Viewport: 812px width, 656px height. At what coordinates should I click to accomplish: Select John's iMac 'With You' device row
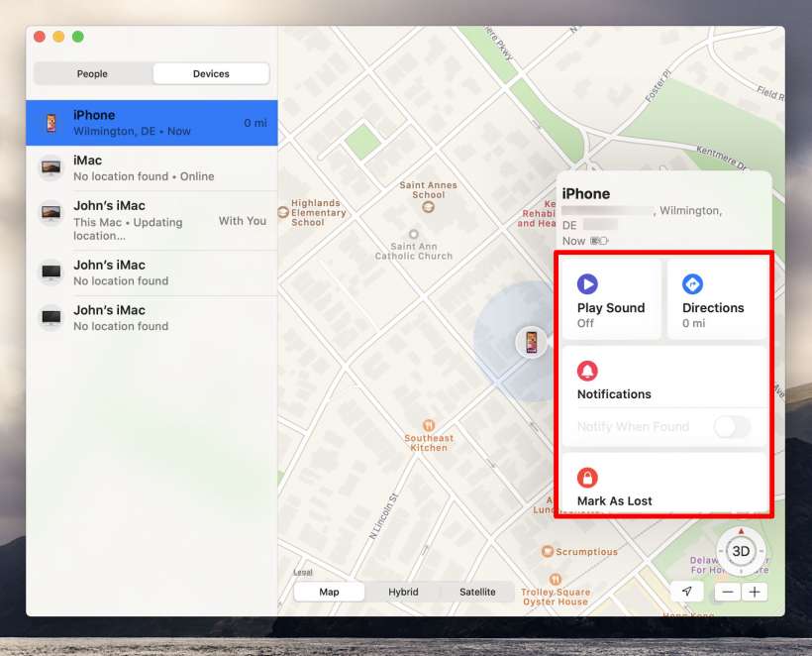pos(152,220)
